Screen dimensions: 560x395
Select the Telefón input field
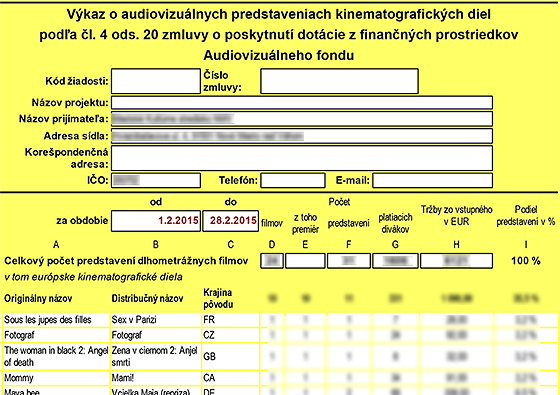(x=293, y=180)
